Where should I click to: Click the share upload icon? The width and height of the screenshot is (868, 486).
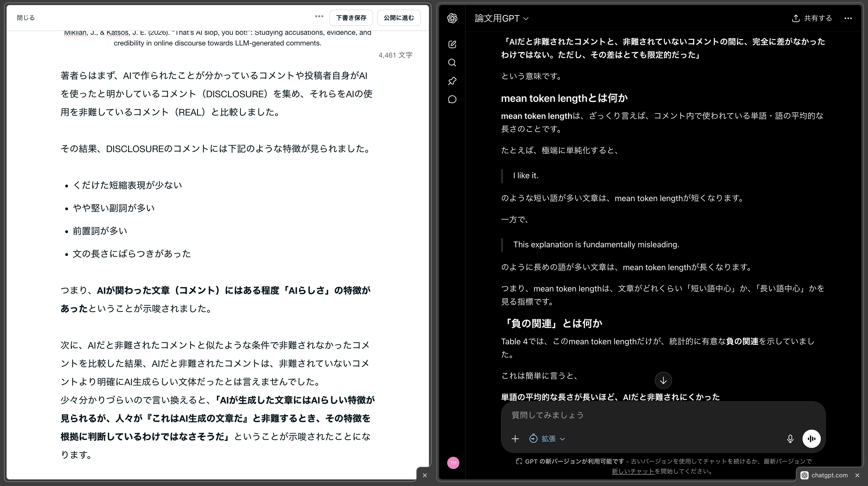tap(796, 18)
